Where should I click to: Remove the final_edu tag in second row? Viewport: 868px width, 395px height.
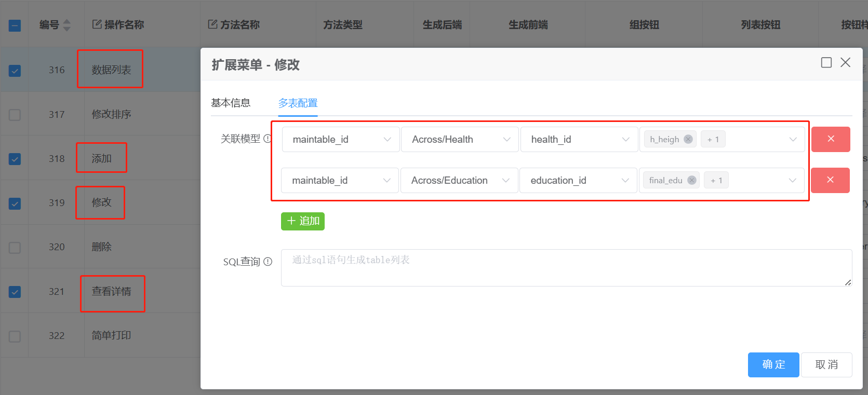[x=692, y=180]
